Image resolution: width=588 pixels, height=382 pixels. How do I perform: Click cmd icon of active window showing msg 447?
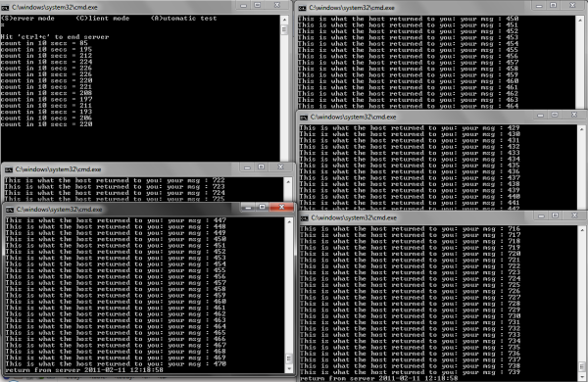[10, 210]
